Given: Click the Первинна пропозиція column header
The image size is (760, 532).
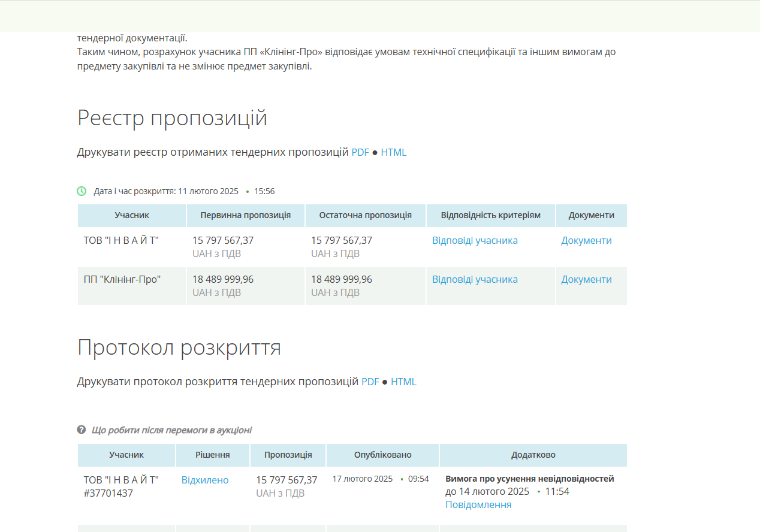Looking at the screenshot, I should [x=246, y=215].
